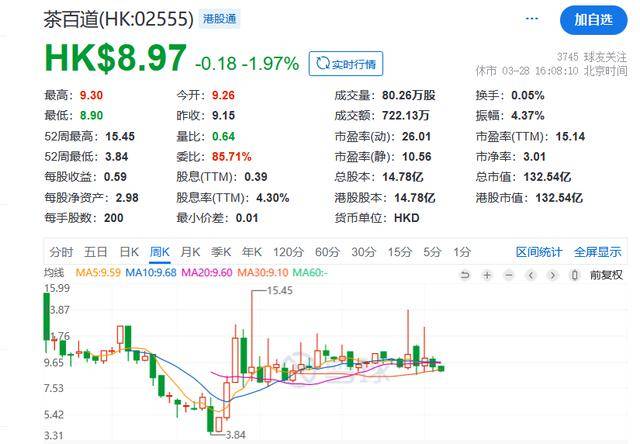
Task: Switch to 分时 chart tab
Action: (x=62, y=252)
